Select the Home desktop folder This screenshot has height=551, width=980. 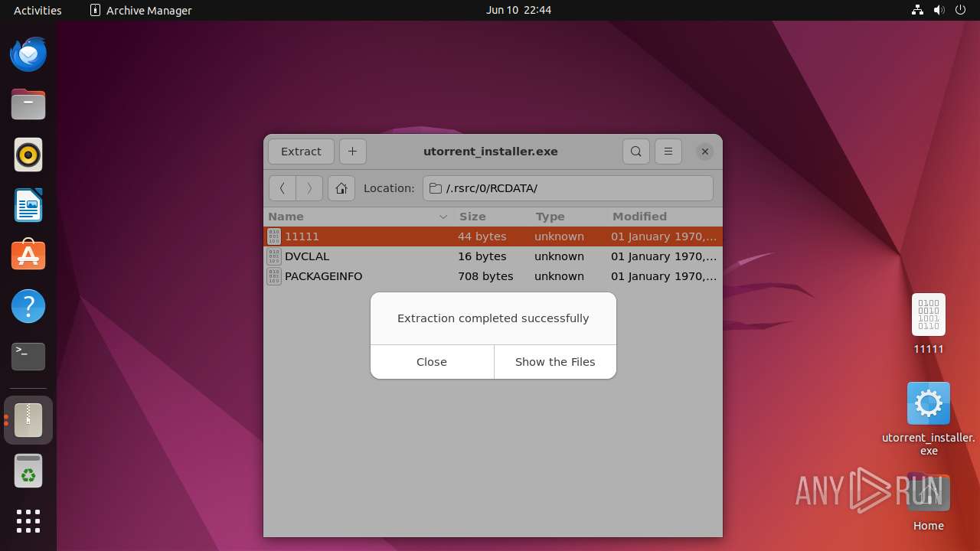[x=929, y=503]
